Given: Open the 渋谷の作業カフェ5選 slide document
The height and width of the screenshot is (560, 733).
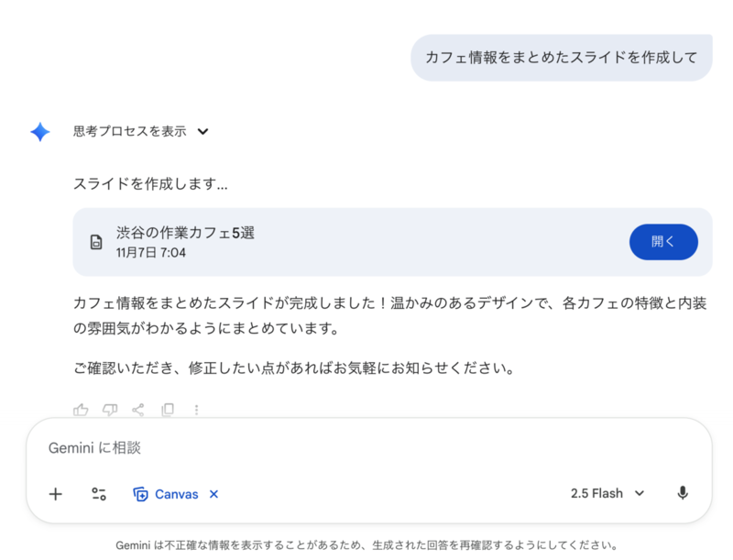Looking at the screenshot, I should pos(183,233).
